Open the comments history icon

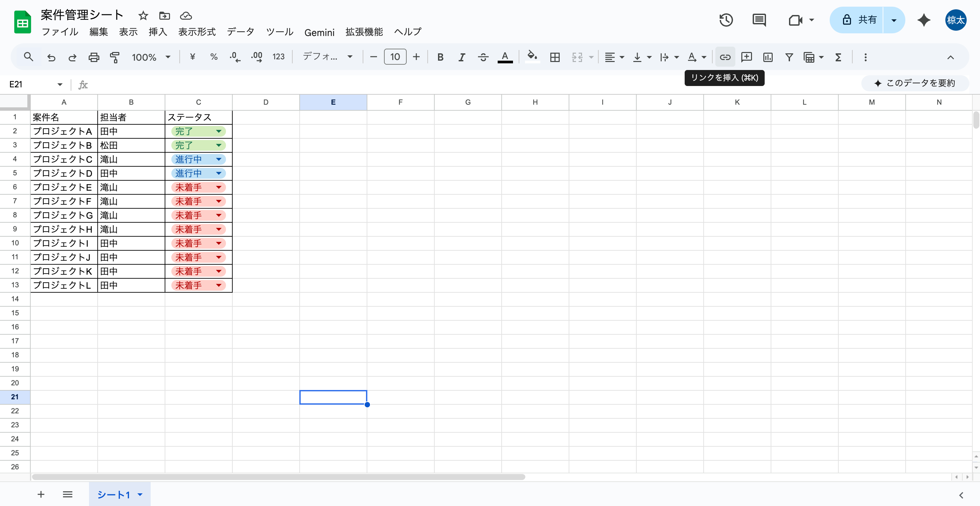(759, 20)
